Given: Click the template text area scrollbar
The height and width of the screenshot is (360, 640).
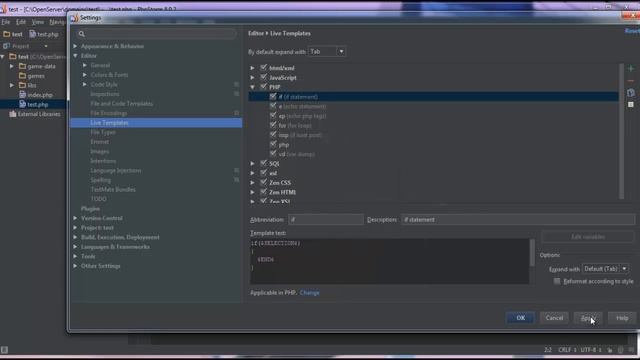Looking at the screenshot, I should [532, 253].
